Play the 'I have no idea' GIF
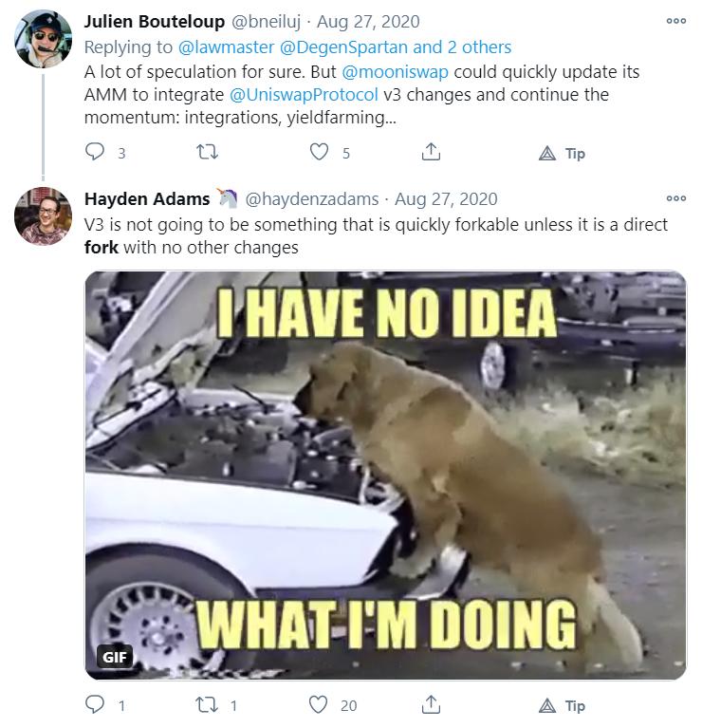 pyautogui.click(x=385, y=475)
